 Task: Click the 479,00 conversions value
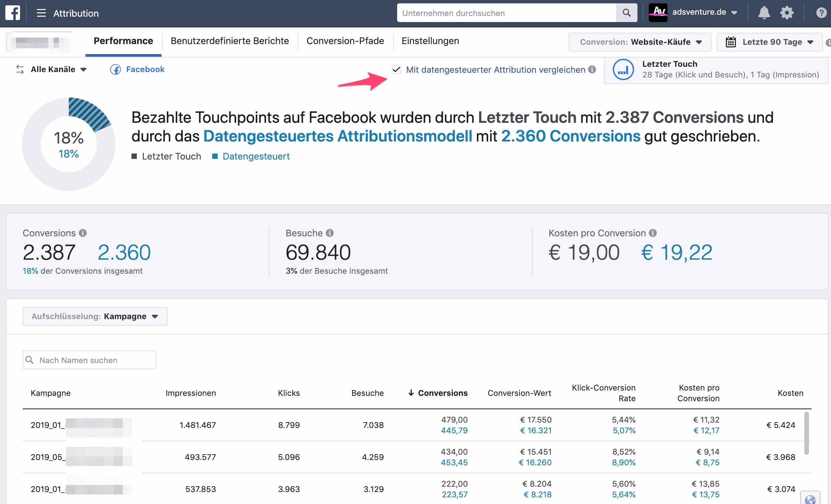click(x=454, y=419)
